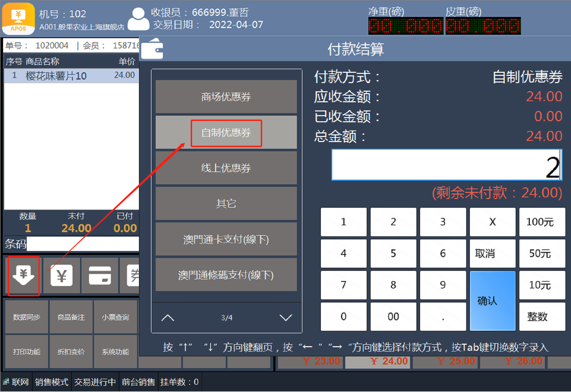This screenshot has height=392, width=571.
Task: Click the payment amount input field
Action: click(x=446, y=165)
